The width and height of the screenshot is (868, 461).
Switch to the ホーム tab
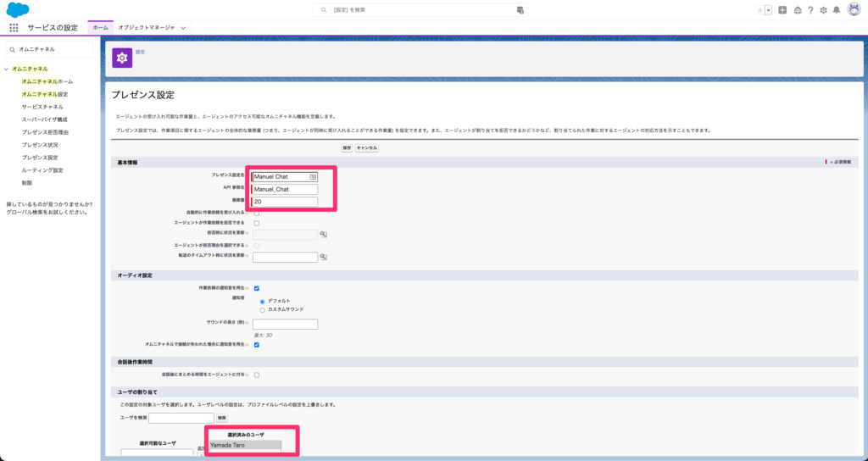(x=100, y=28)
